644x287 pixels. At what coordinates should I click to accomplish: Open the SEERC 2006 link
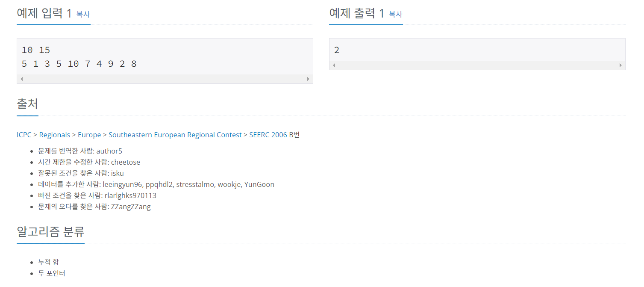(x=268, y=135)
